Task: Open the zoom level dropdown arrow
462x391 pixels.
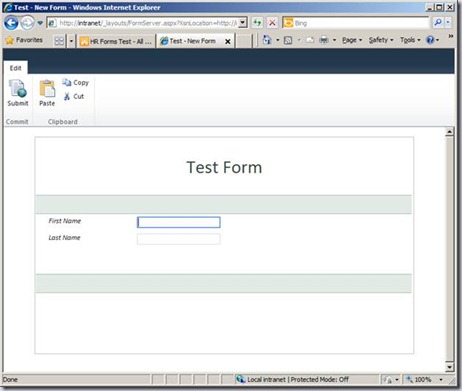Action: coord(441,380)
